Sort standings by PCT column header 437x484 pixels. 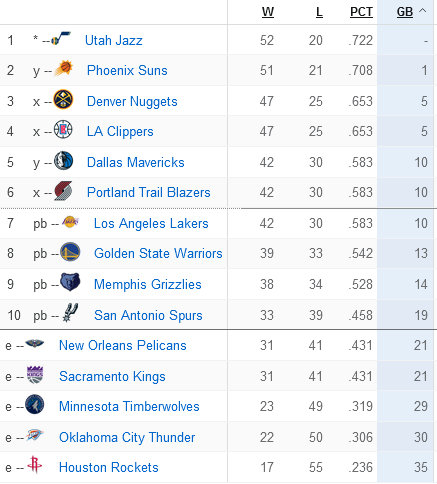click(361, 12)
